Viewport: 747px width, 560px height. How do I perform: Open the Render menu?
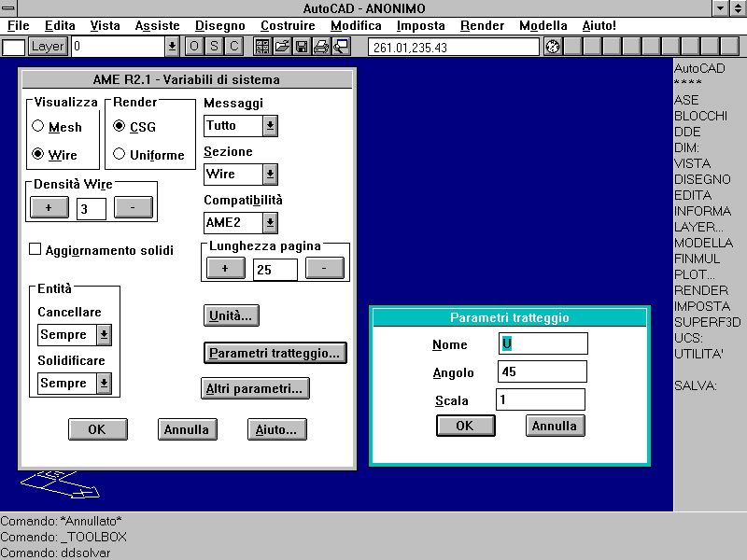pyautogui.click(x=482, y=25)
